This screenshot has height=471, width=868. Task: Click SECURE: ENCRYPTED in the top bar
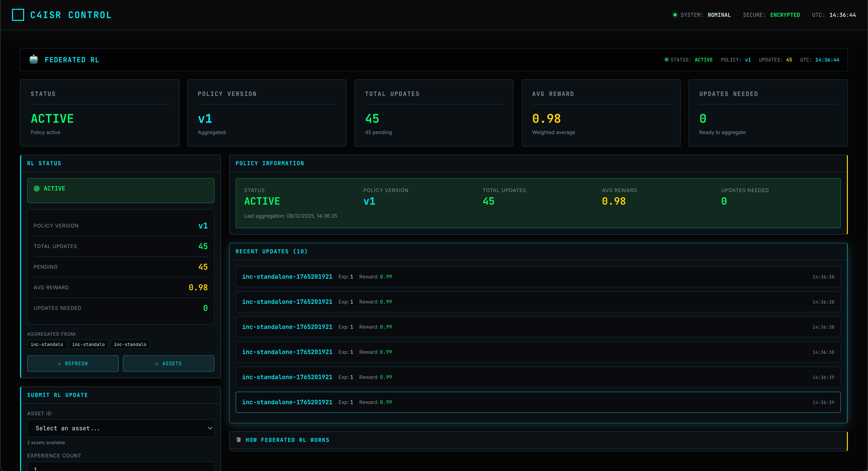pos(772,15)
